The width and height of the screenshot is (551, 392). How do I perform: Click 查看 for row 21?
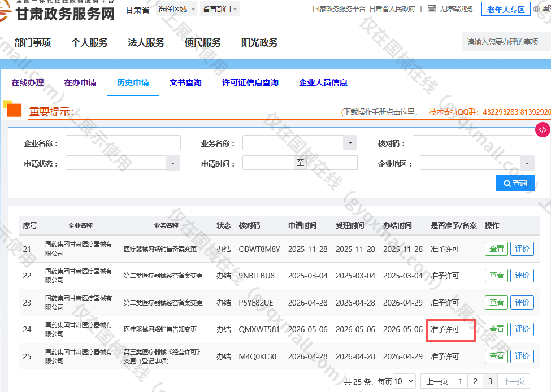496,249
